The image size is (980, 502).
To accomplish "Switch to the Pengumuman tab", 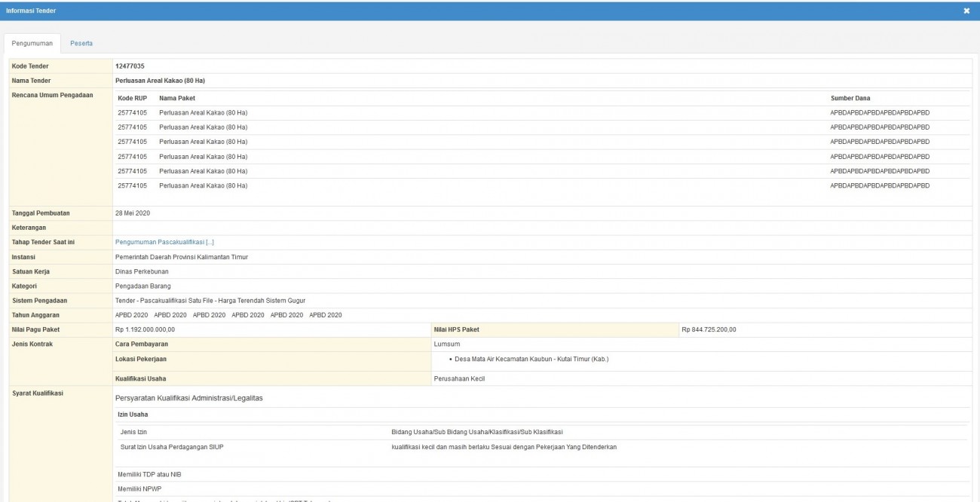I will click(x=32, y=43).
